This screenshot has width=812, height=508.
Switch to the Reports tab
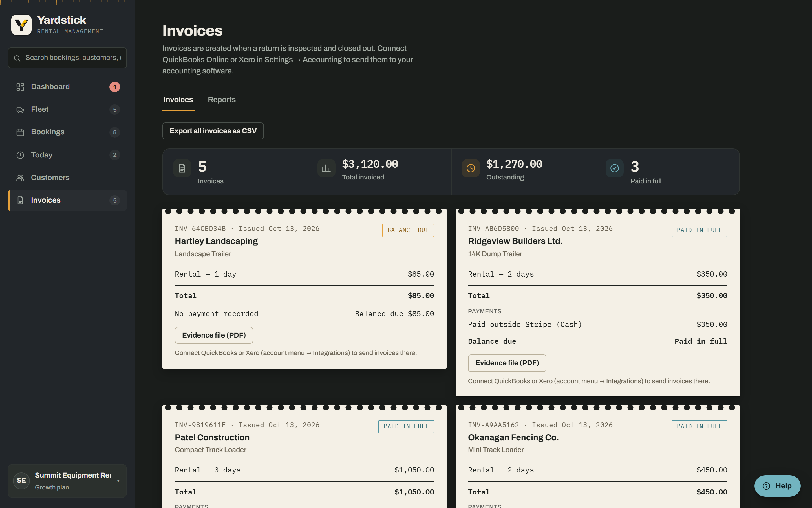click(221, 100)
